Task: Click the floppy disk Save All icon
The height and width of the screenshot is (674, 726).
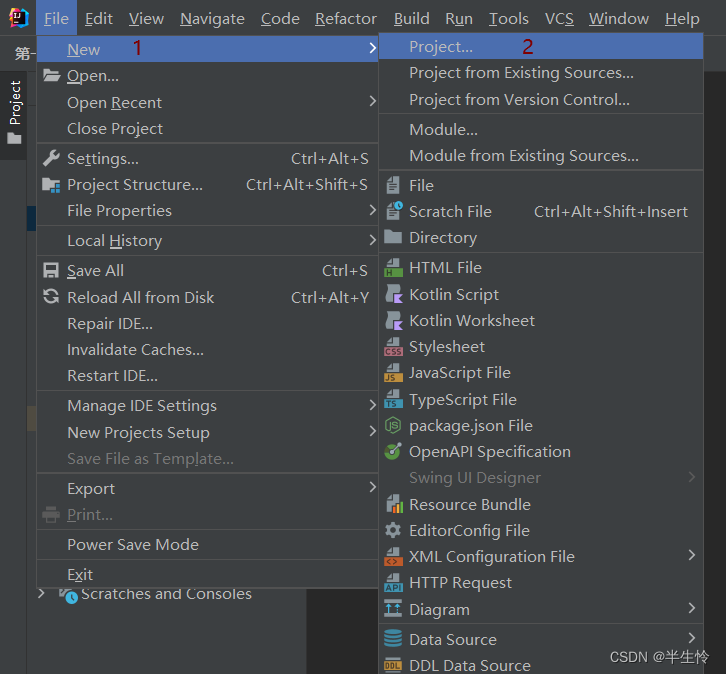Action: tap(51, 270)
